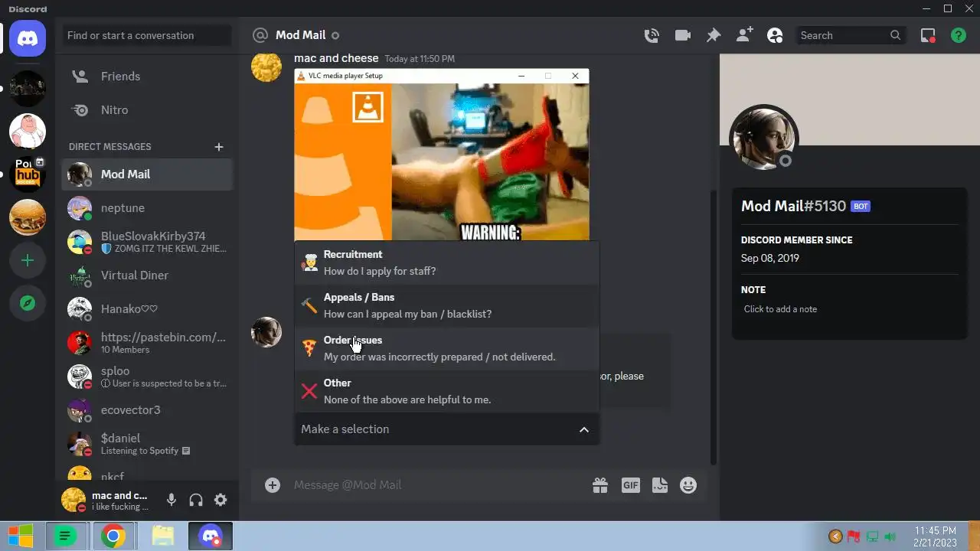Toggle microphone mute
The image size is (980, 551).
pyautogui.click(x=171, y=500)
